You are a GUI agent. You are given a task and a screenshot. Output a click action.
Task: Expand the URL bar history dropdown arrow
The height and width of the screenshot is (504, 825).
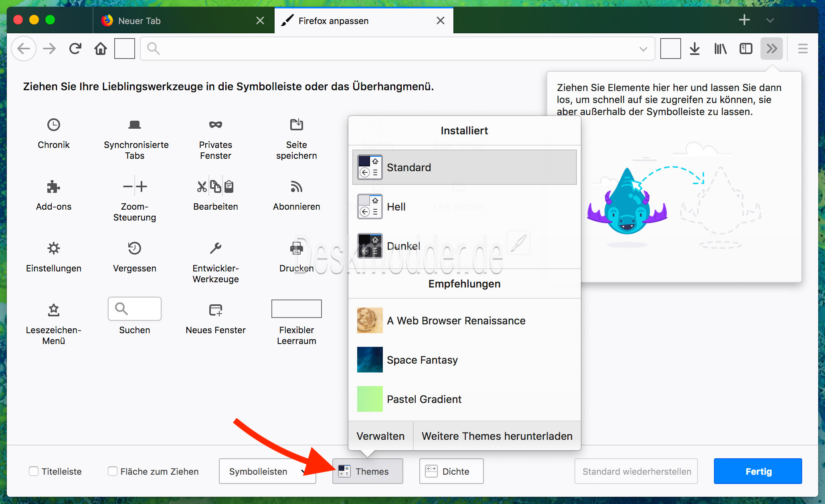pos(643,49)
